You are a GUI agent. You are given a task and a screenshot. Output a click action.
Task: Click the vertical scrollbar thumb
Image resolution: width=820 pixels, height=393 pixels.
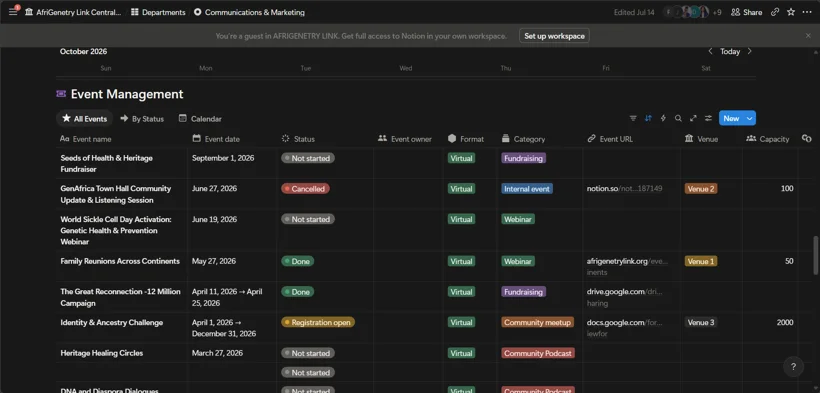click(x=816, y=255)
